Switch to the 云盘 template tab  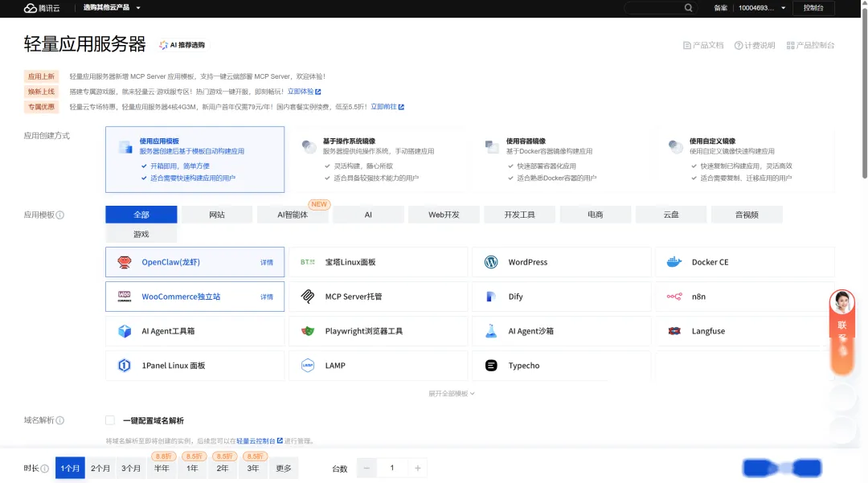pos(671,215)
